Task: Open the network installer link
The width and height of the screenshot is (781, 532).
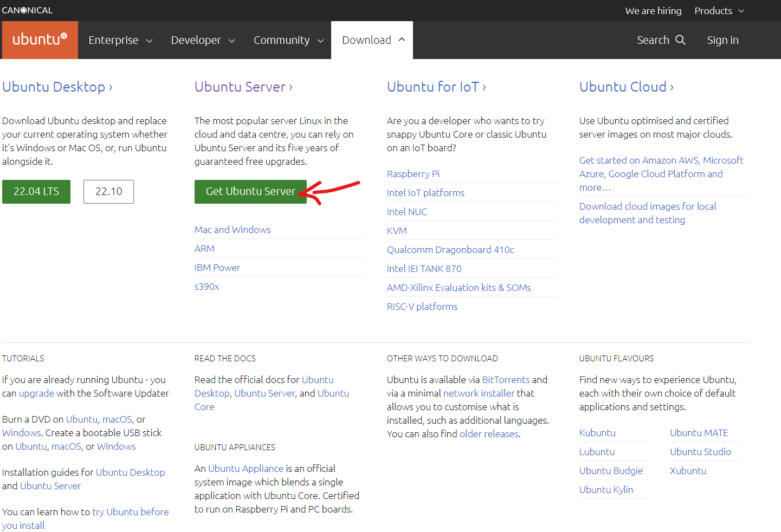Action: [x=479, y=393]
